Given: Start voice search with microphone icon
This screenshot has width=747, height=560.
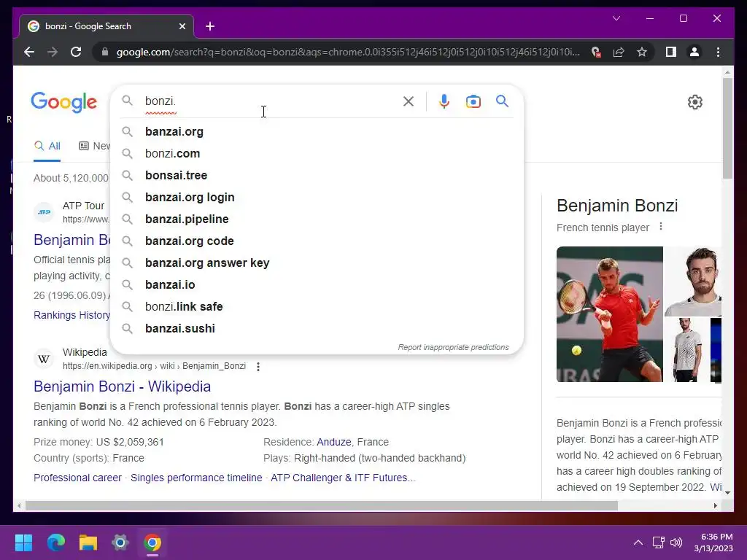Looking at the screenshot, I should [444, 101].
